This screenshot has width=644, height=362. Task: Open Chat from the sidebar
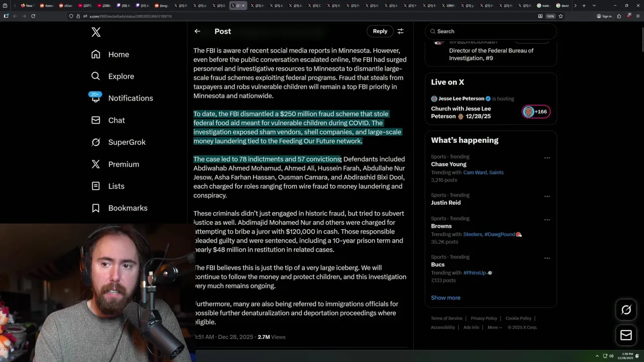pyautogui.click(x=108, y=120)
